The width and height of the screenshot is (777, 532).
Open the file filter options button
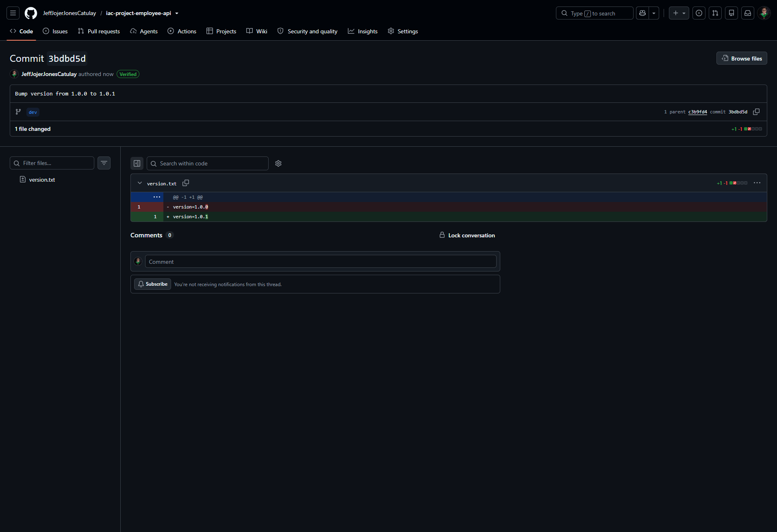click(x=104, y=163)
